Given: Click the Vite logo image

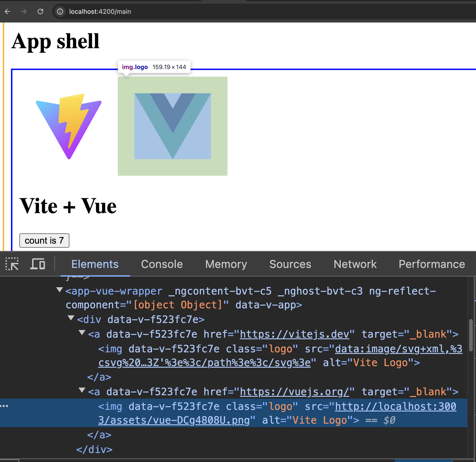Looking at the screenshot, I should [x=69, y=126].
